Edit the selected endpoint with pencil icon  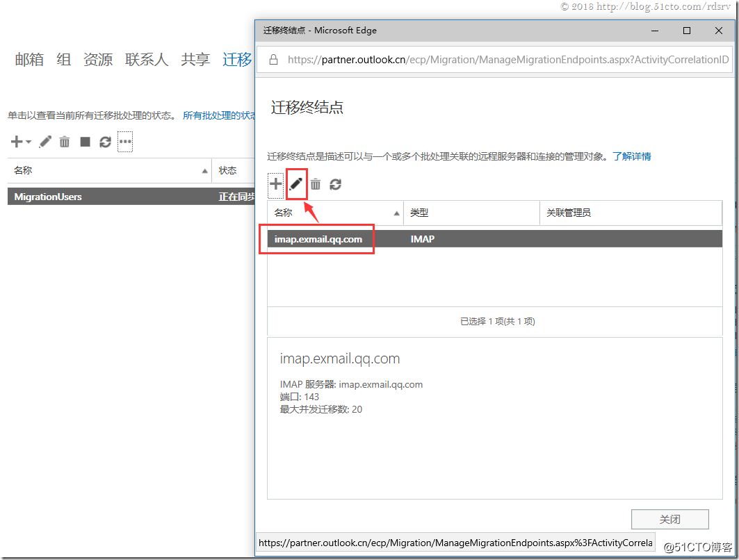[x=296, y=184]
